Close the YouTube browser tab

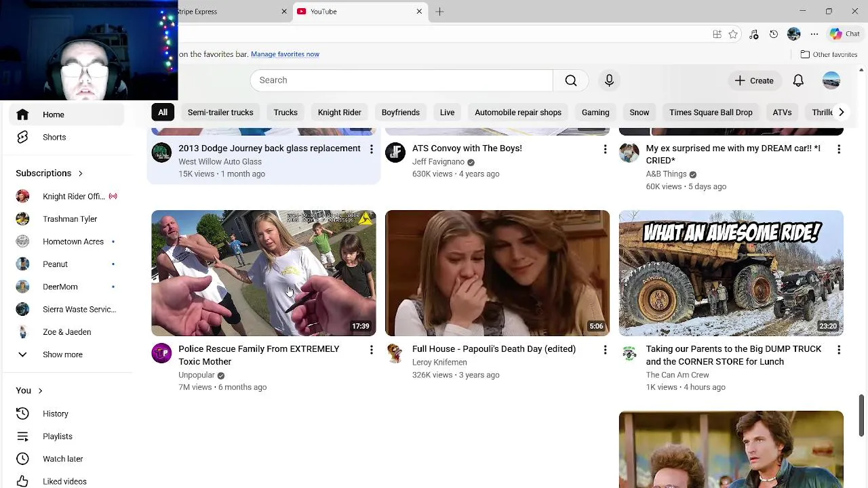[419, 12]
